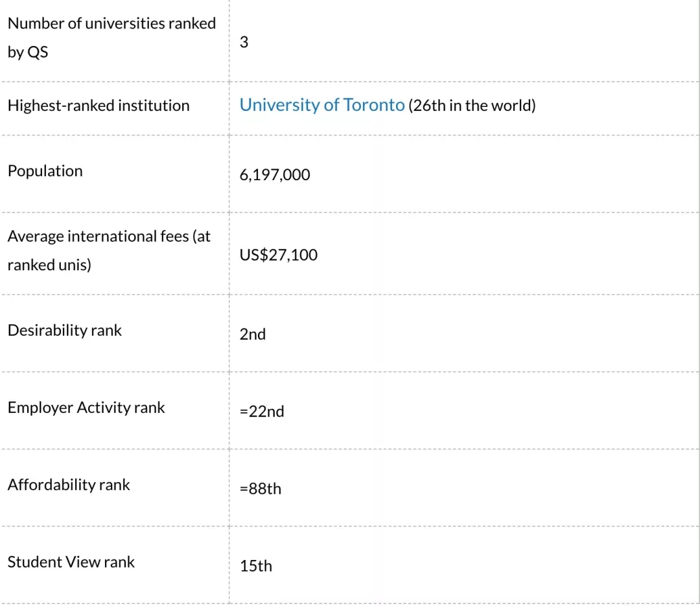This screenshot has width=700, height=606.
Task: Select the Employer Activity rank label
Action: 86,407
